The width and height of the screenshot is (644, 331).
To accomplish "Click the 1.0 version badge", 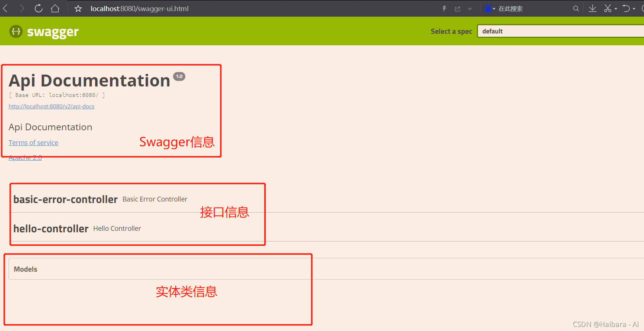I will tap(179, 76).
